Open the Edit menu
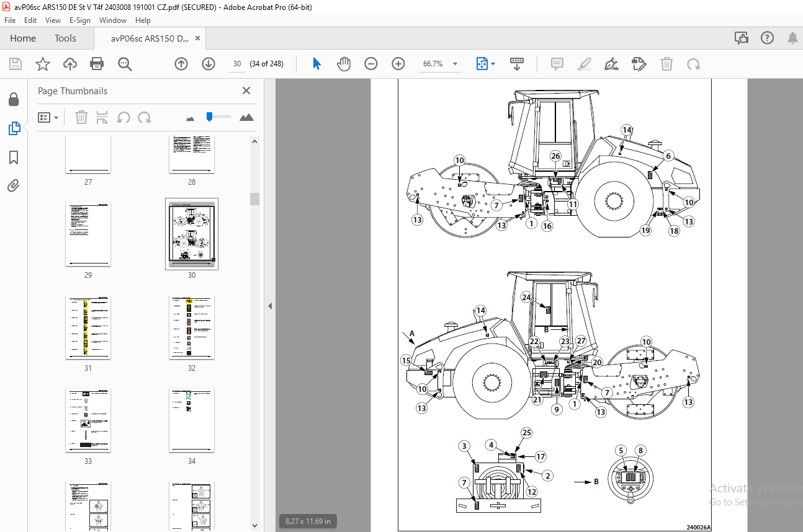Image resolution: width=803 pixels, height=532 pixels. (x=30, y=20)
